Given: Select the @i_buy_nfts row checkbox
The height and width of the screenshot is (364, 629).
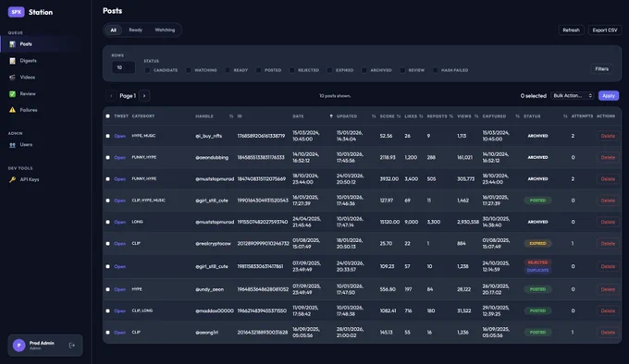Looking at the screenshot, I should [107, 136].
